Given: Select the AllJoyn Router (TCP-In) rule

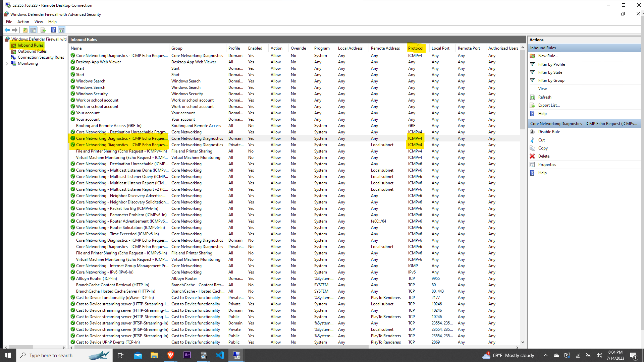Looking at the screenshot, I should (97, 279).
